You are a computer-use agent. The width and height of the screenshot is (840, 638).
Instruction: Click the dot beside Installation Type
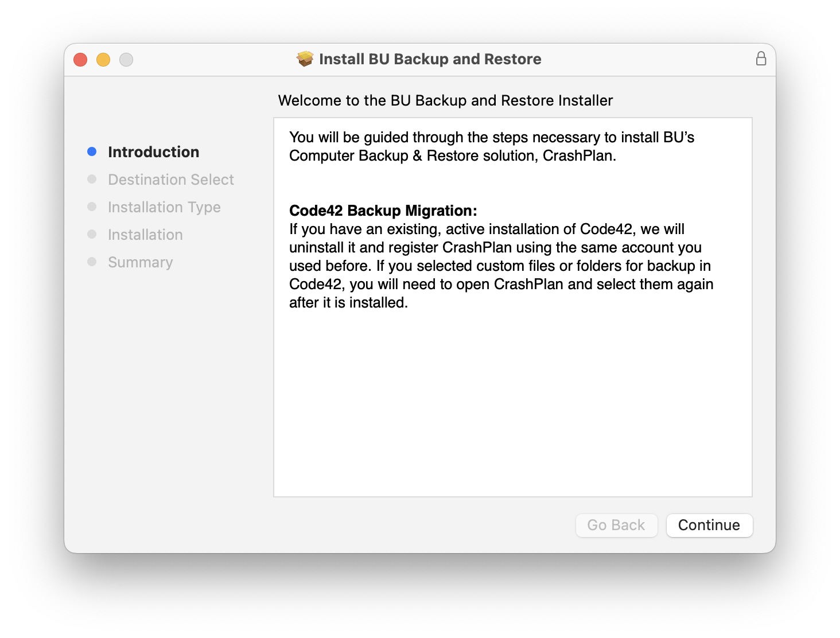tap(92, 206)
